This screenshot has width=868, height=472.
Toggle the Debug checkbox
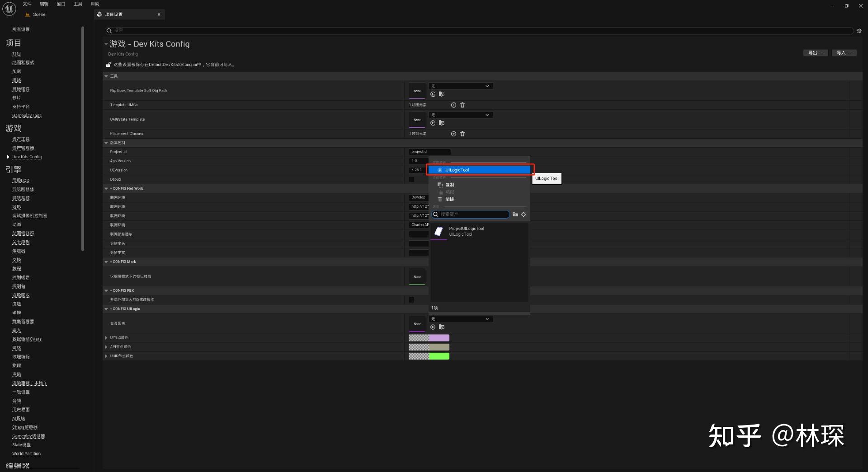(411, 179)
